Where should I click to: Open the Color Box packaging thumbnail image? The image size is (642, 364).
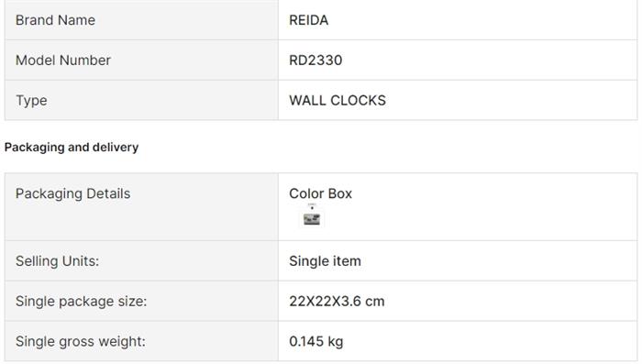[x=312, y=215]
